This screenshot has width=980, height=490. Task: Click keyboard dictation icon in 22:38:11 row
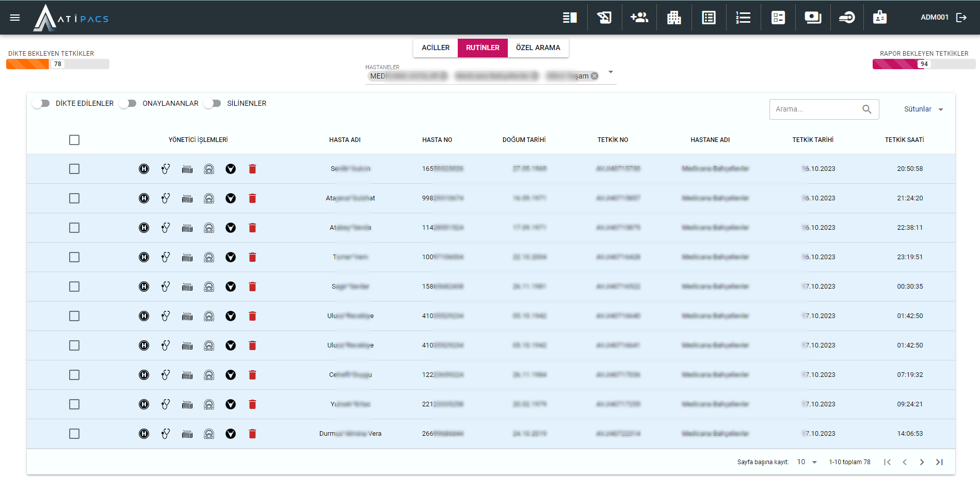pyautogui.click(x=187, y=228)
